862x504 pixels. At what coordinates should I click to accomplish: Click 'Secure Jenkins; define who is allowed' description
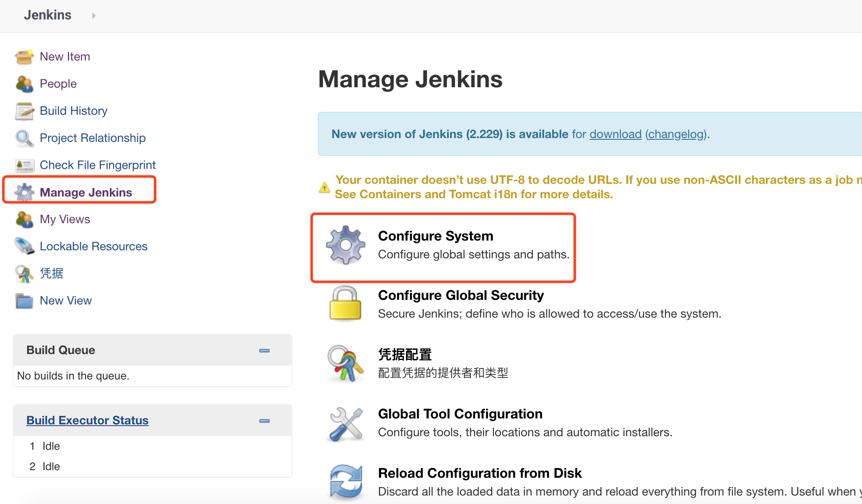point(550,314)
